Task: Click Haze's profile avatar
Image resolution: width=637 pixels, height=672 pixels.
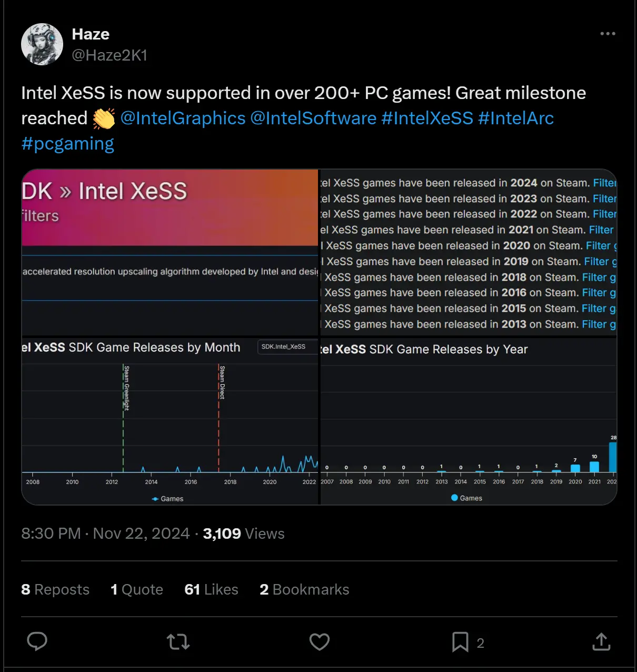Action: [42, 44]
